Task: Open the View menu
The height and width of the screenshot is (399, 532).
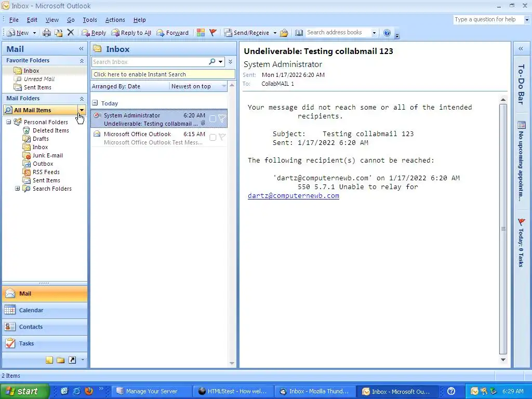Action: pyautogui.click(x=52, y=20)
